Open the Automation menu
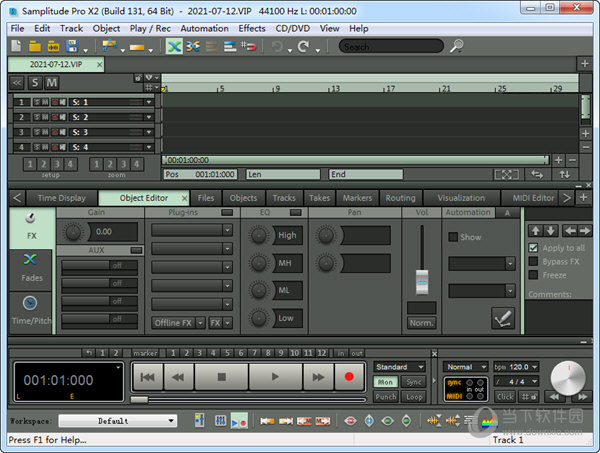Image resolution: width=600 pixels, height=453 pixels. point(204,28)
